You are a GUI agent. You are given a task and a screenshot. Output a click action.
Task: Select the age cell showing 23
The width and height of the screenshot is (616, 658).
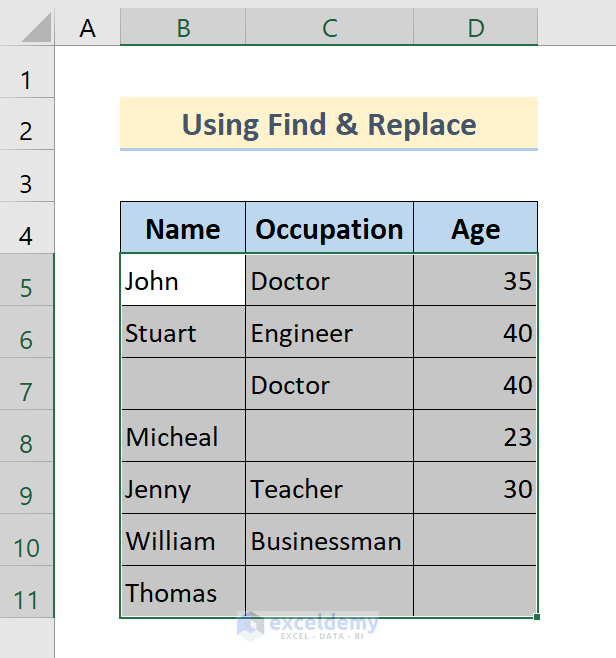(475, 436)
